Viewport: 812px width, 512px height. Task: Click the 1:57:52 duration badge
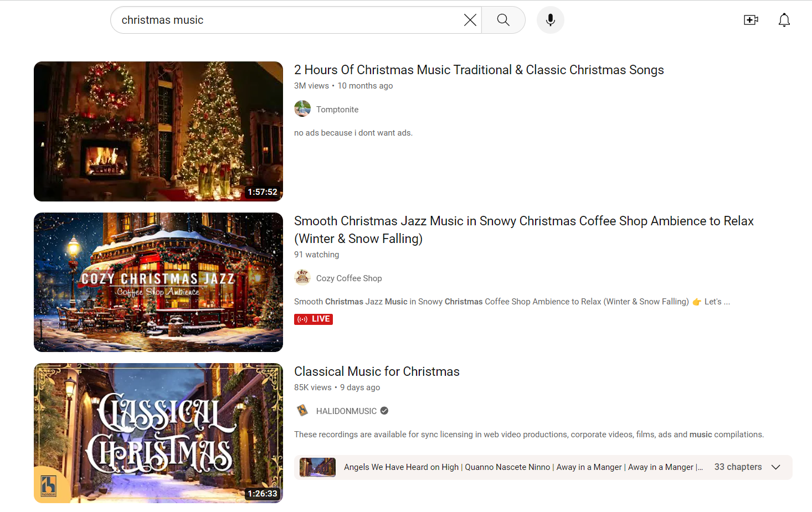tap(263, 192)
